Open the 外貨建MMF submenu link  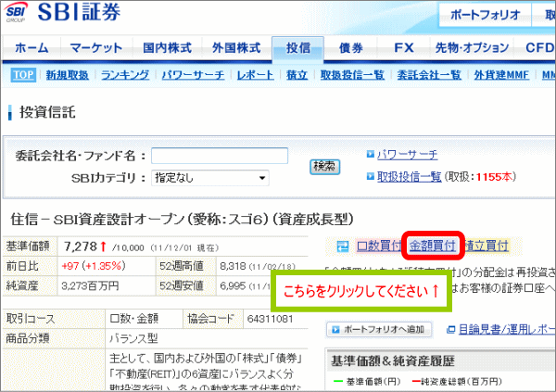coord(501,75)
